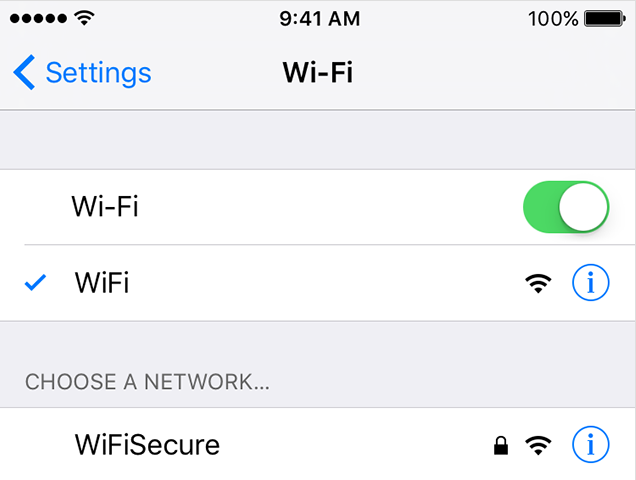Tap the Choose a Network header
Screen dimensions: 636x480
click(x=147, y=382)
